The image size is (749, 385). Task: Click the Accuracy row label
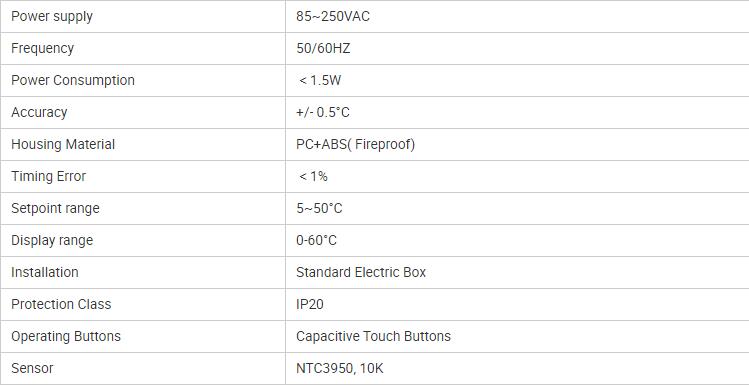point(39,112)
